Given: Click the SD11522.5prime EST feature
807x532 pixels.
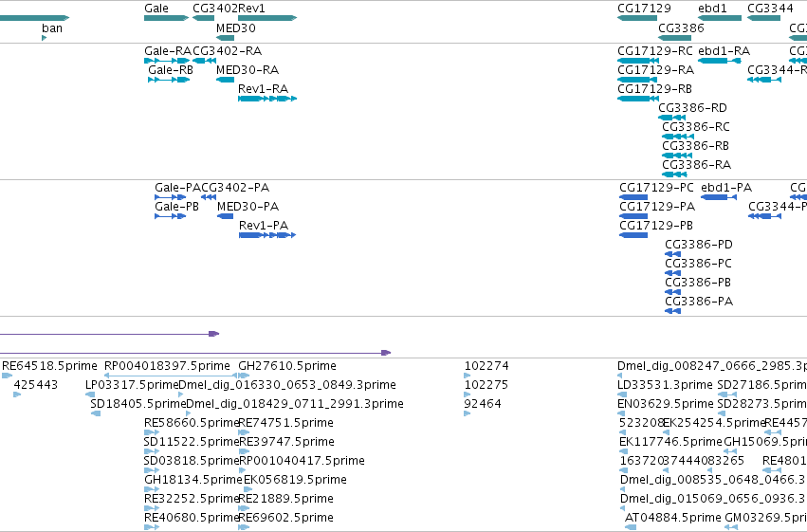Looking at the screenshot, I should click(x=152, y=451).
